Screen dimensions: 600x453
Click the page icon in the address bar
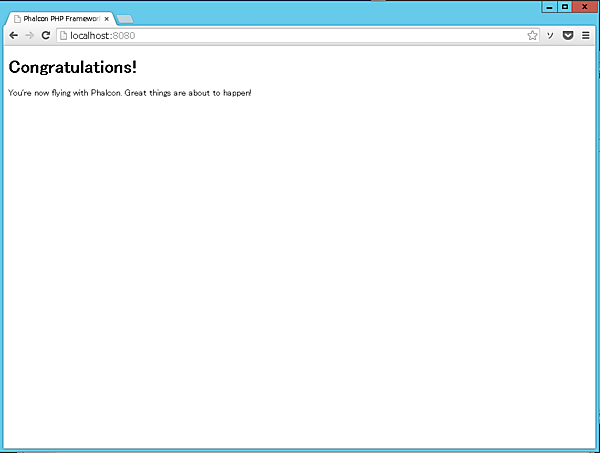tap(64, 36)
